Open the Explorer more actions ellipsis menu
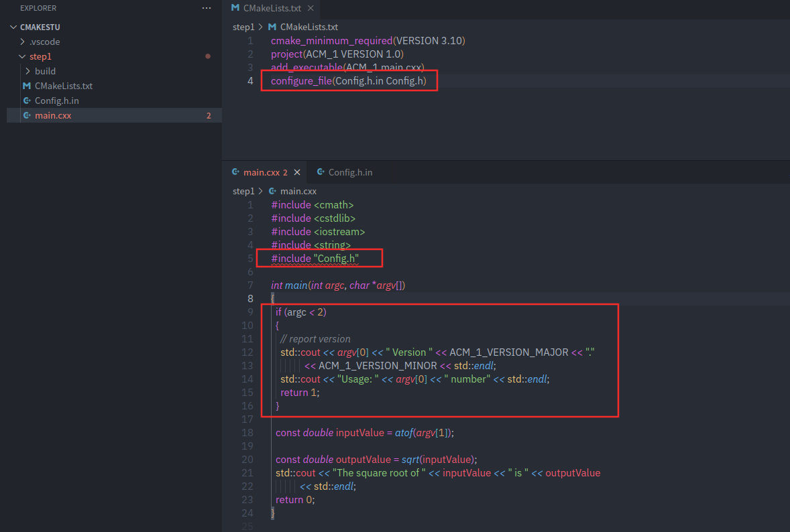 [207, 8]
